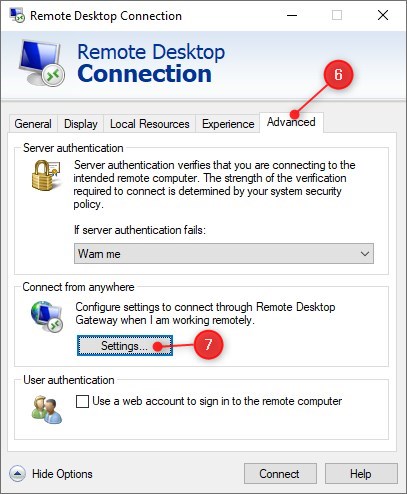Click the padlock server authentication icon
407x494 pixels.
(46, 175)
